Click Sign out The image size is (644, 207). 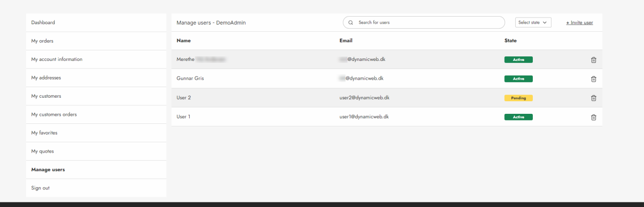tap(40, 188)
